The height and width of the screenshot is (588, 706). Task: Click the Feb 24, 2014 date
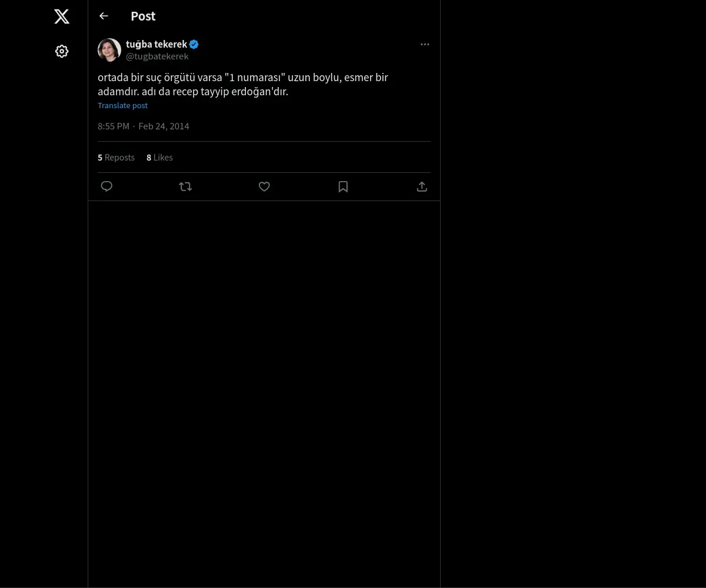coord(164,126)
